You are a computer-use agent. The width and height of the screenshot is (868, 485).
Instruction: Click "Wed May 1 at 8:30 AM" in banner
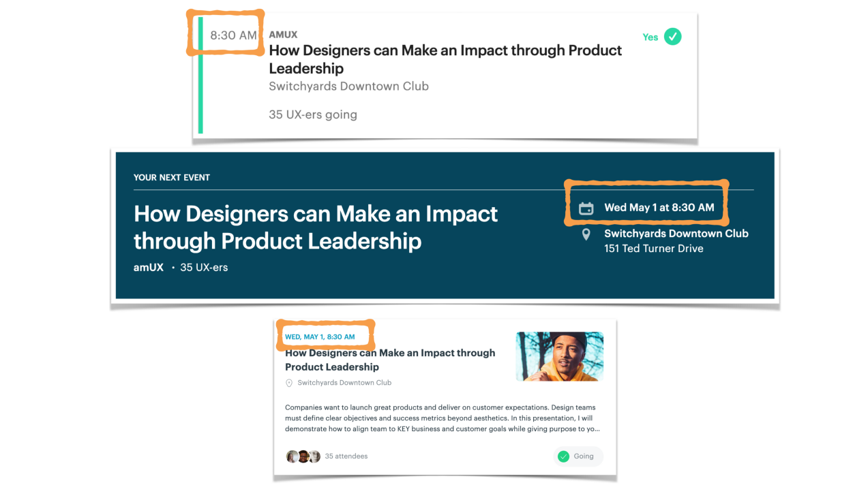coord(659,208)
